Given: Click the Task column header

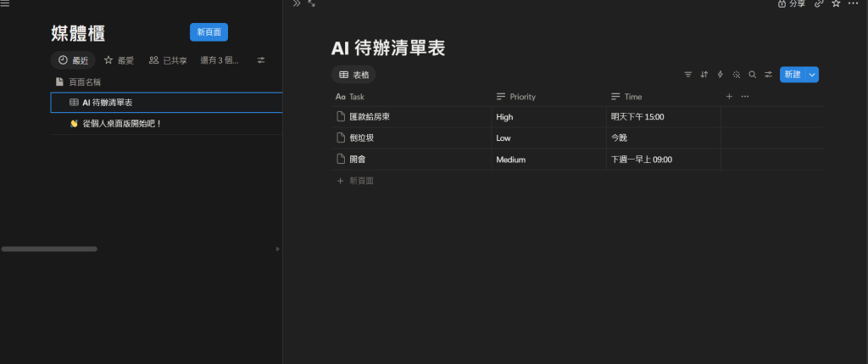Looking at the screenshot, I should click(x=411, y=97).
